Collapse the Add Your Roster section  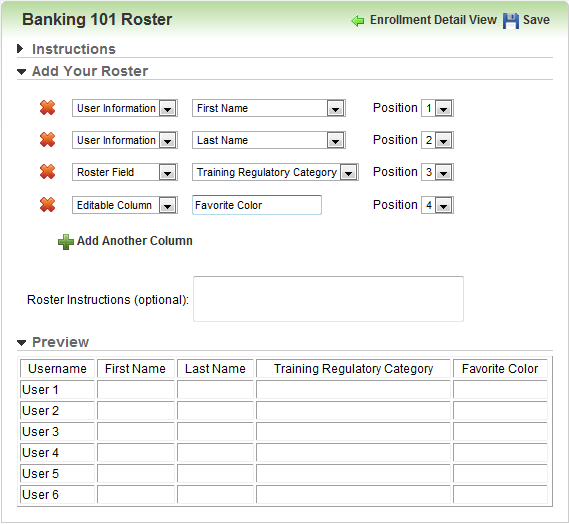click(21, 71)
